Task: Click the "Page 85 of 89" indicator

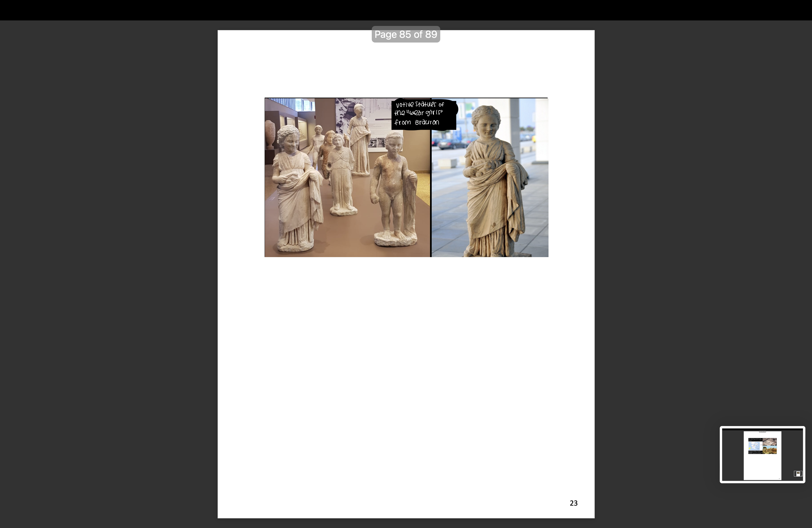Action: 406,35
